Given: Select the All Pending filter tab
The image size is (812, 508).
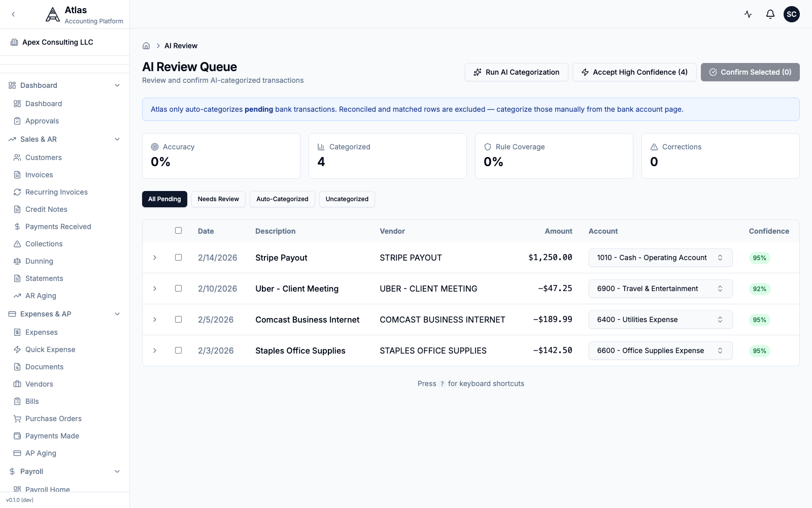Looking at the screenshot, I should pos(164,199).
